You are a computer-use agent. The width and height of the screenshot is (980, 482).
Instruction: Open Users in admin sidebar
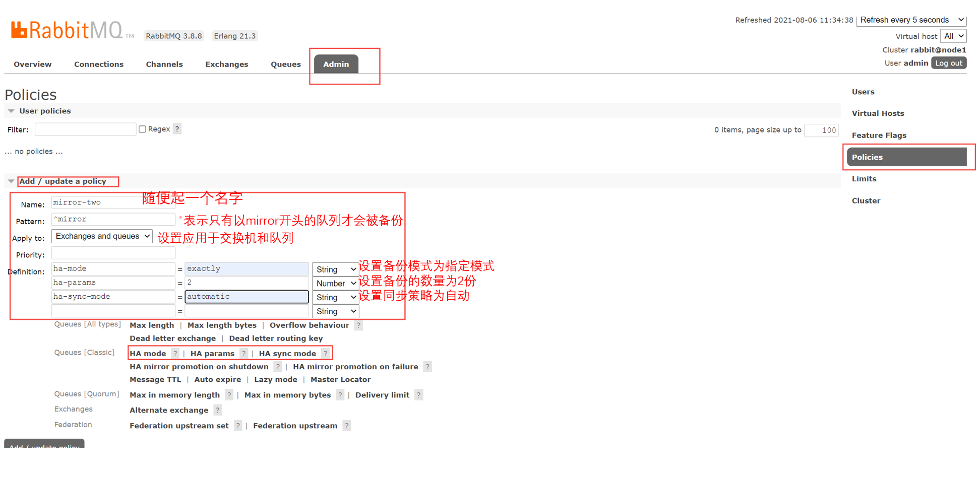coord(863,92)
